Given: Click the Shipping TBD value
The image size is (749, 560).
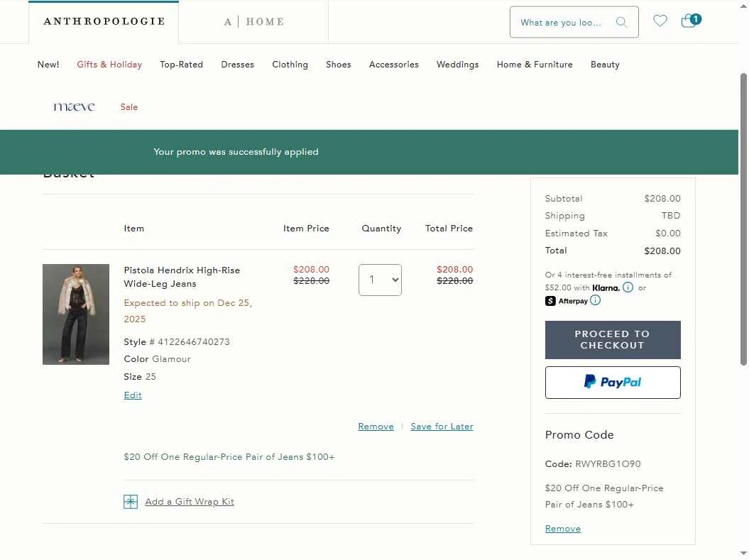Looking at the screenshot, I should pyautogui.click(x=671, y=216).
